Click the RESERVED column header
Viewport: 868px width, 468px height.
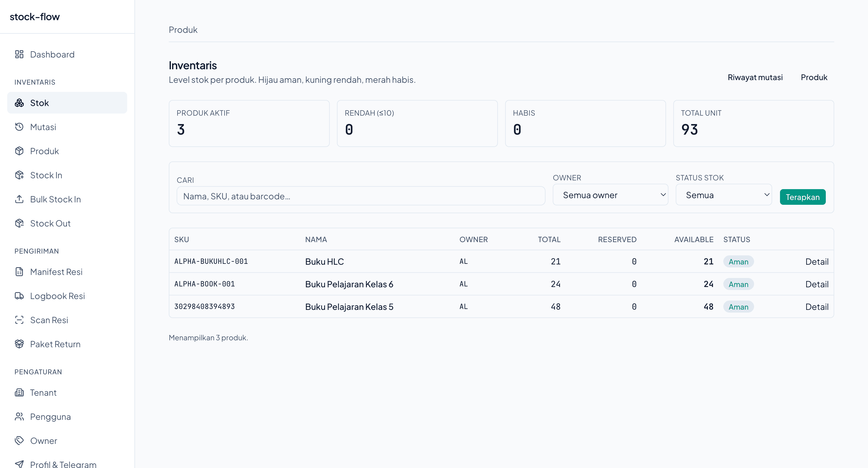point(617,239)
